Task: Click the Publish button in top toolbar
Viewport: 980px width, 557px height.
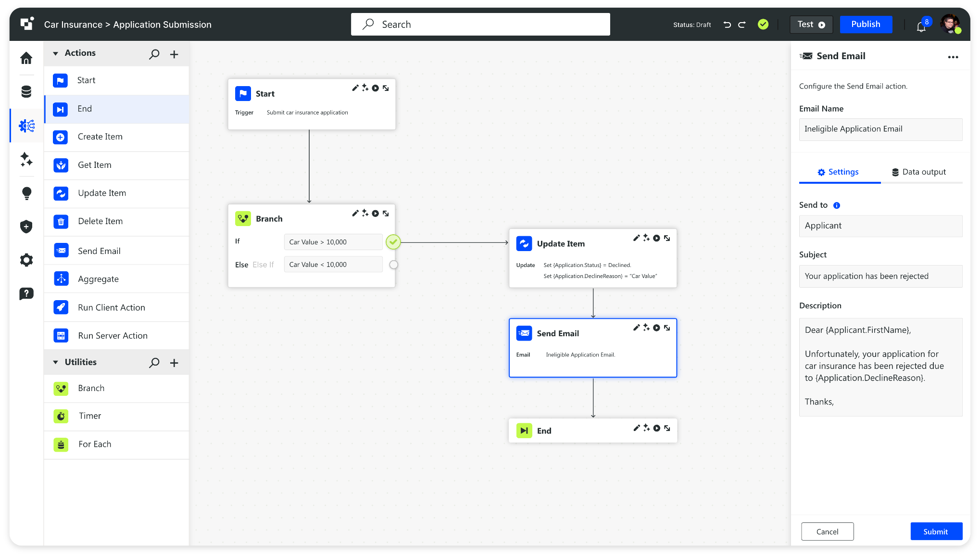Action: 866,24
